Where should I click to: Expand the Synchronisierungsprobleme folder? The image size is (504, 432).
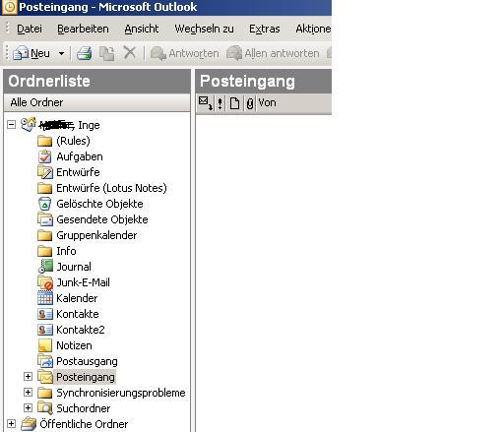coord(28,392)
